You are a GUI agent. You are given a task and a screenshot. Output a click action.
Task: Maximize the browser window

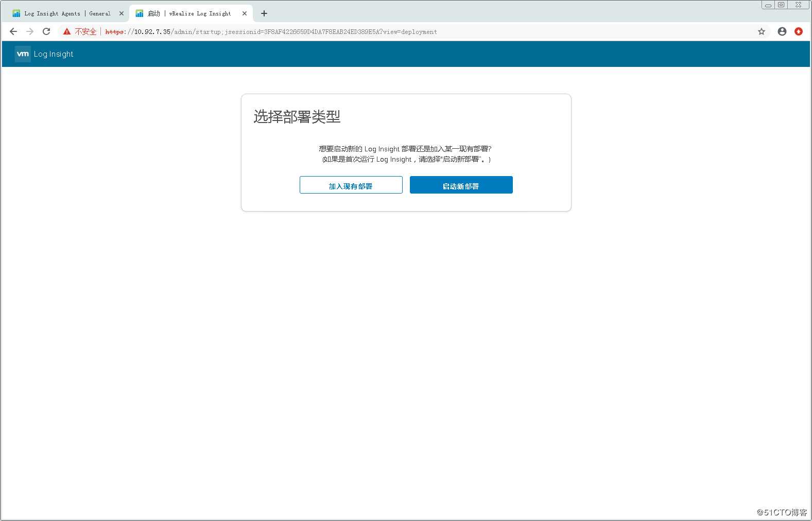[x=781, y=5]
